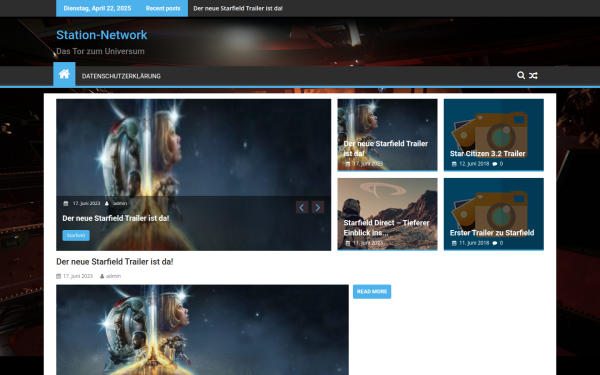
Task: Click date 11. Juni 2023 on Starfield Direct card
Action: 368,243
